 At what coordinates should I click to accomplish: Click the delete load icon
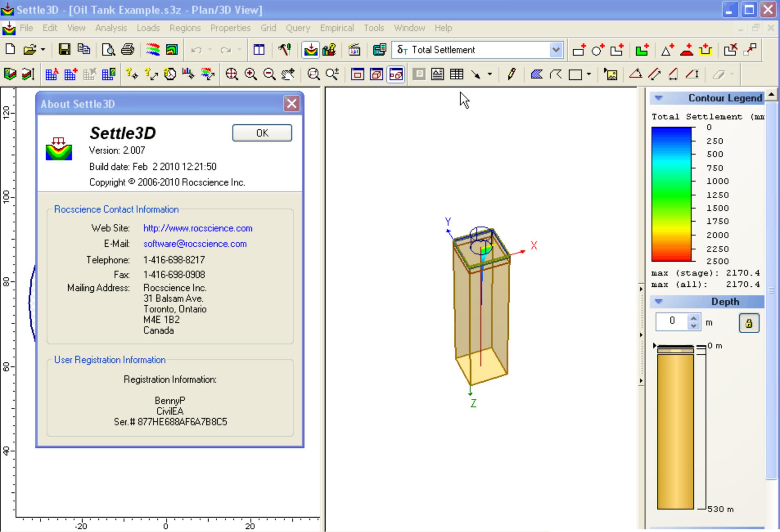coord(730,50)
